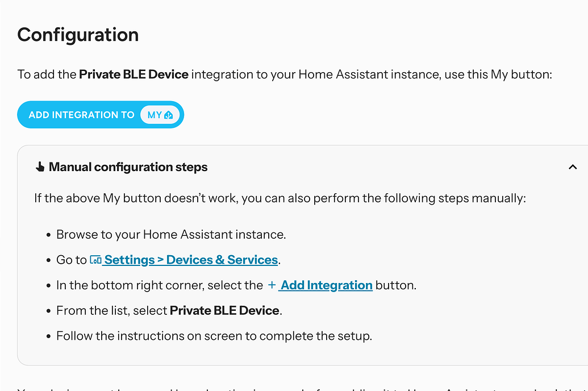
Task: Click the white MY badge
Action: coord(160,115)
